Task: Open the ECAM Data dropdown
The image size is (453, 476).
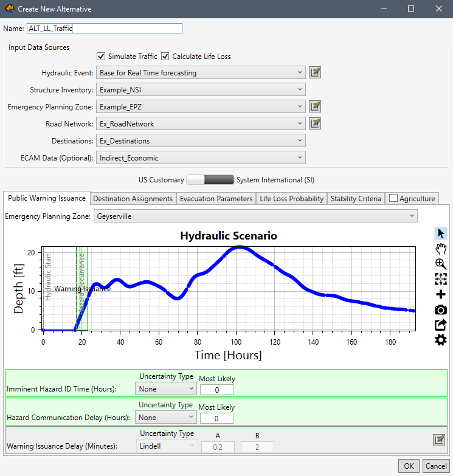Action: [x=201, y=157]
